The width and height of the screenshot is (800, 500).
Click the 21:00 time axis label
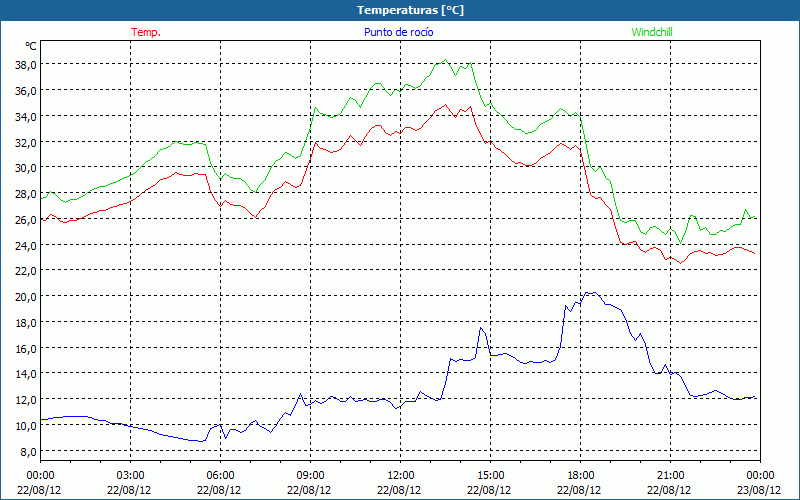[670, 476]
